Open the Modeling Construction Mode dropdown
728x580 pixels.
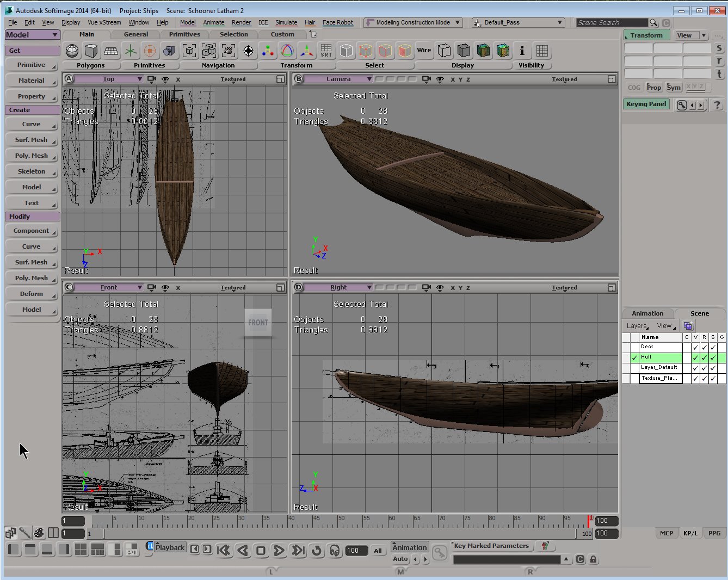click(x=413, y=23)
